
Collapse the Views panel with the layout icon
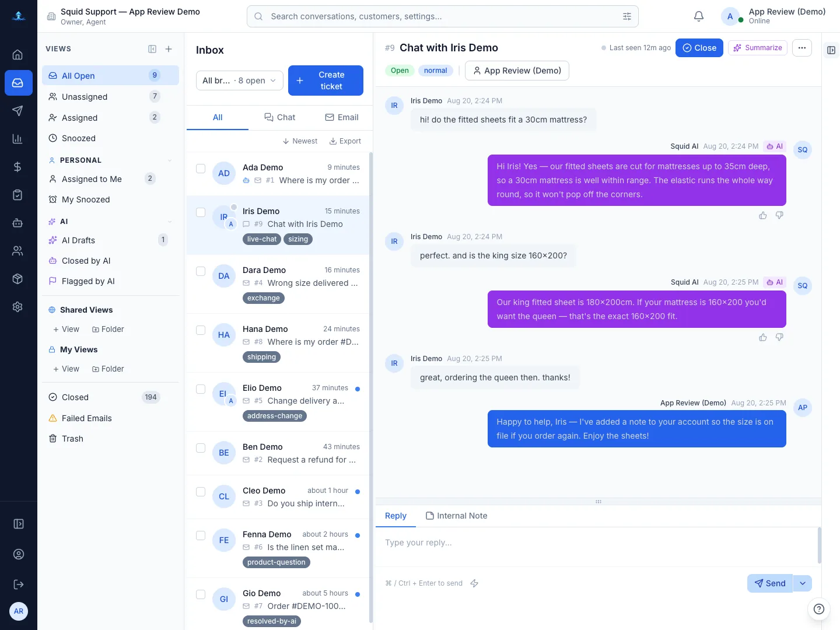pos(152,49)
